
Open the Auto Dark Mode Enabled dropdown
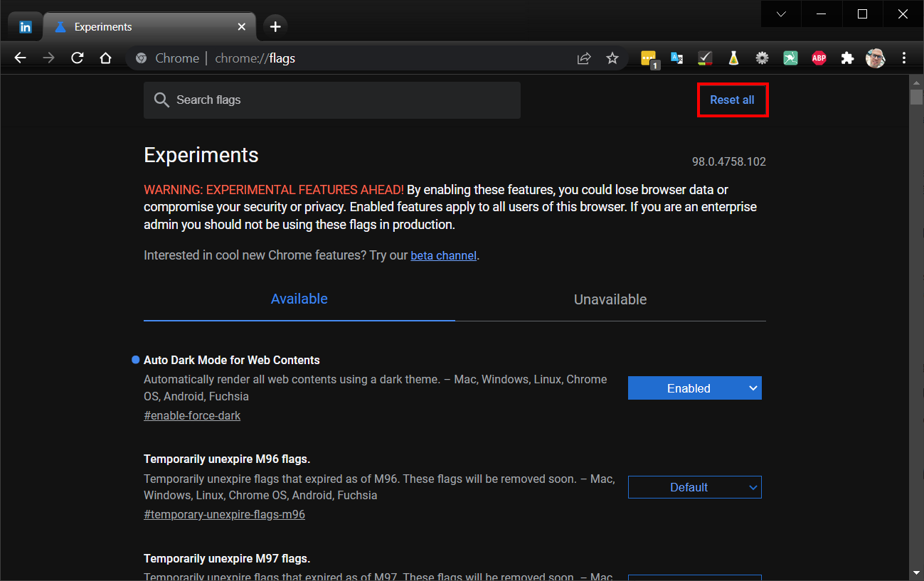[x=695, y=388]
